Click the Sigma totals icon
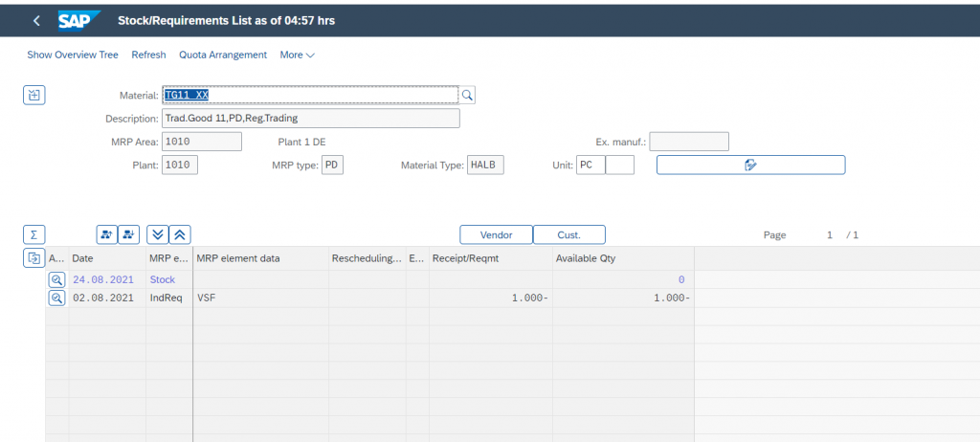Screen dimensions: 980x442 [33, 234]
